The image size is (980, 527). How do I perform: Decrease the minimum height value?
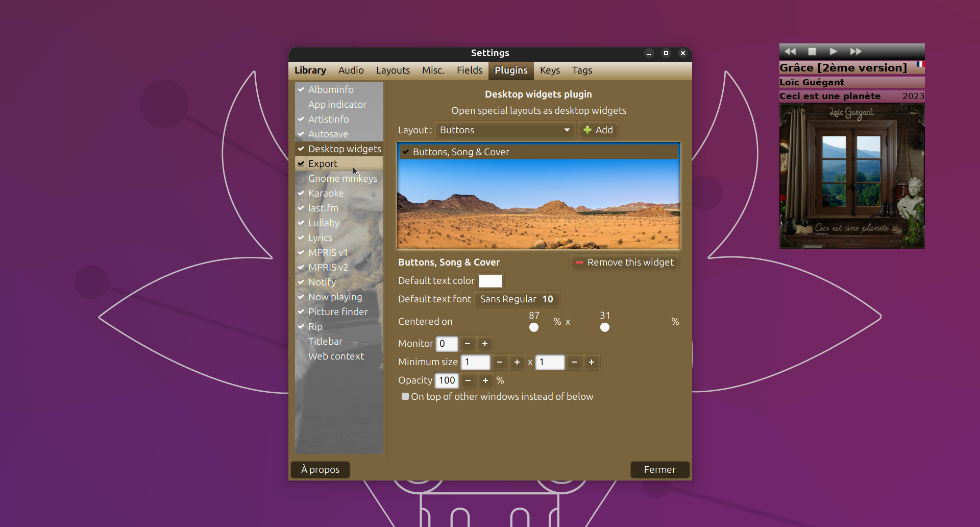point(574,362)
